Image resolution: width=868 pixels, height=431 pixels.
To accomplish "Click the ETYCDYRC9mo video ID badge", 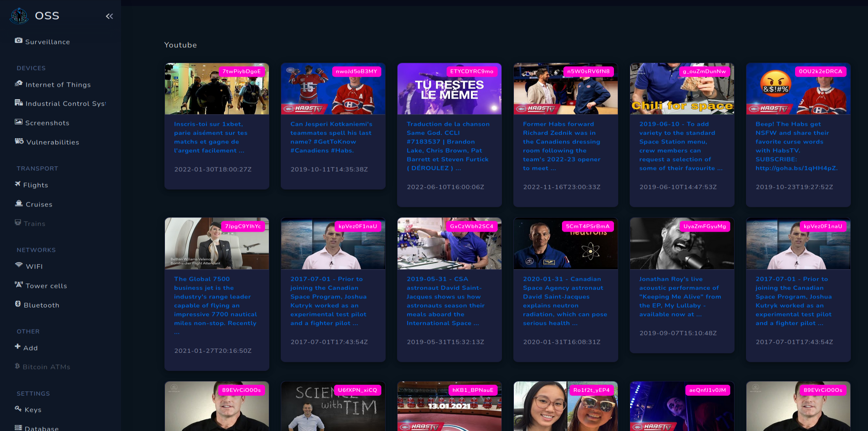I will pyautogui.click(x=472, y=72).
